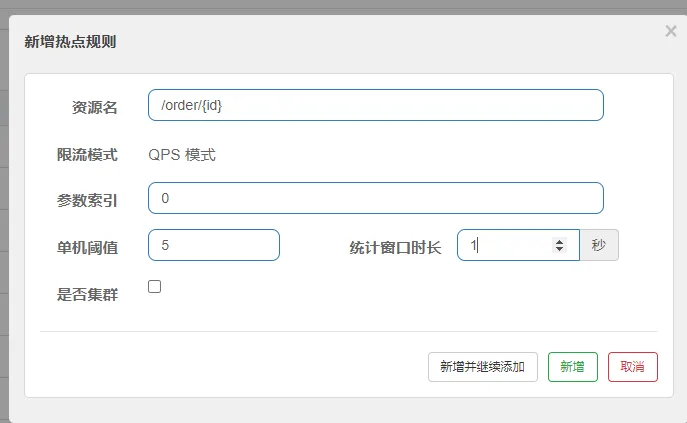The image size is (687, 423).
Task: Increase 统计窗口时长 with up stepper arrow
Action: [559, 241]
